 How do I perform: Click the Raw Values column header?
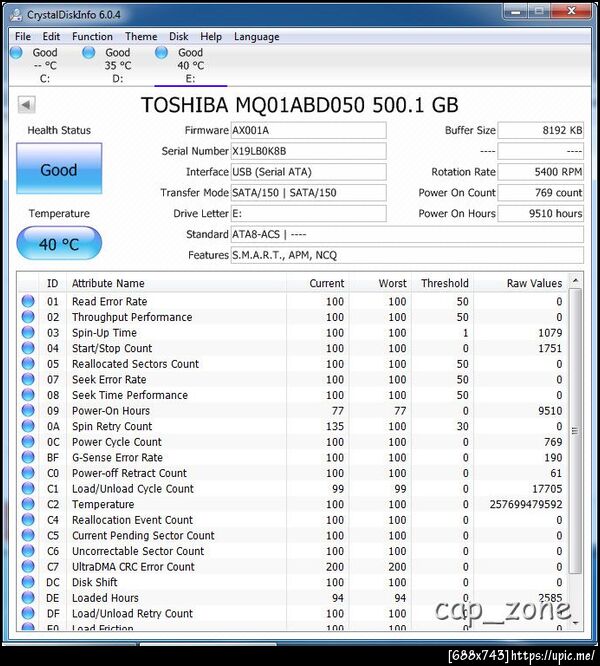pos(520,283)
